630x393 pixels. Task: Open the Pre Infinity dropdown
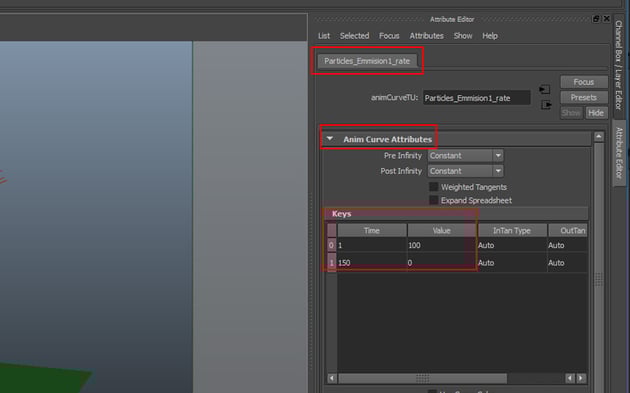(x=465, y=156)
